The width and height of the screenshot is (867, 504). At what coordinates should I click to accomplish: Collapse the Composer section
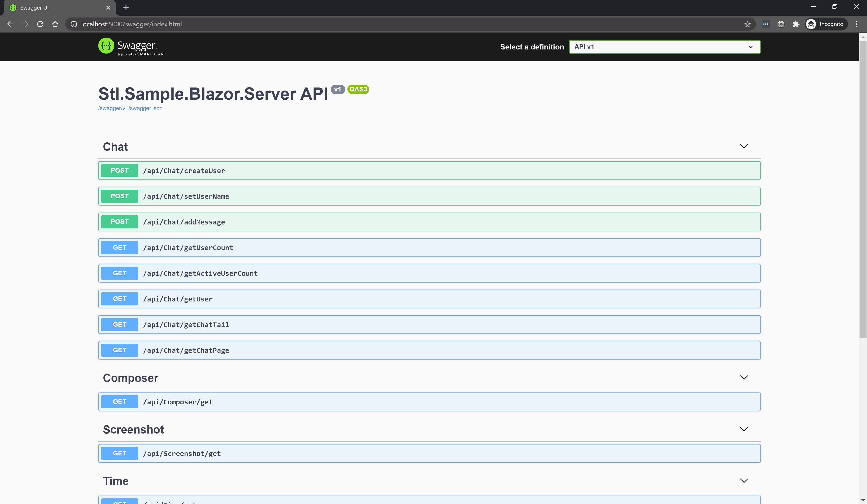[744, 377]
